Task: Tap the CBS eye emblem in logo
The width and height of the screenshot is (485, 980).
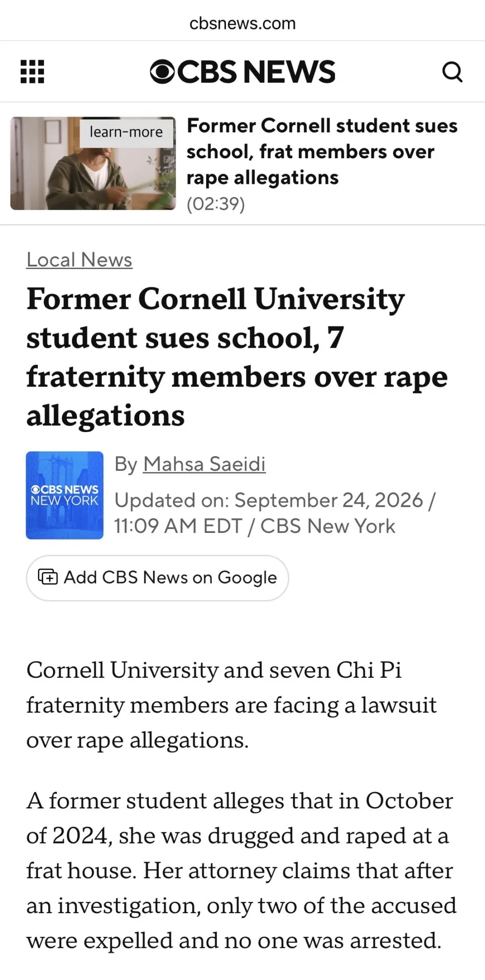Action: 162,72
